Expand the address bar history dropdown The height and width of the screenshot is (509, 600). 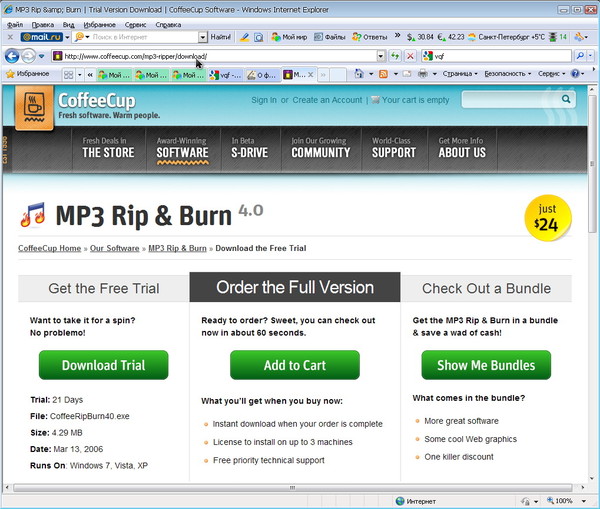(381, 56)
